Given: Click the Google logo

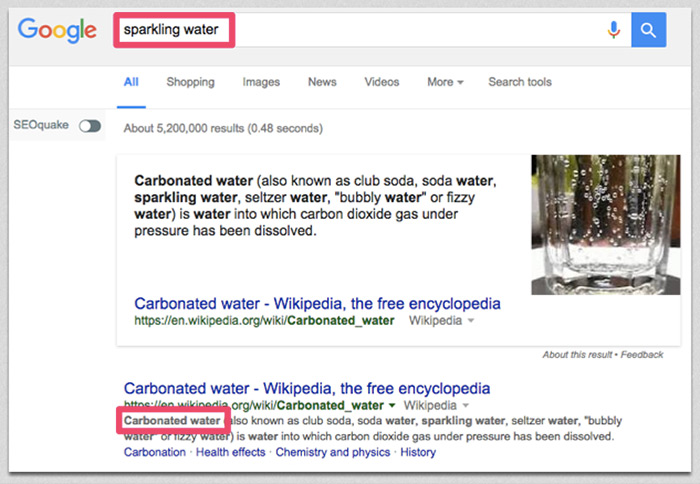Looking at the screenshot, I should (55, 30).
